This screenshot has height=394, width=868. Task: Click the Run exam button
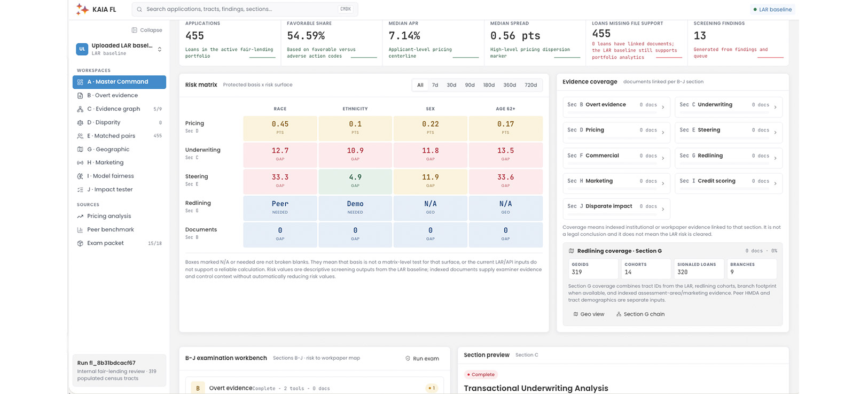[x=422, y=359]
